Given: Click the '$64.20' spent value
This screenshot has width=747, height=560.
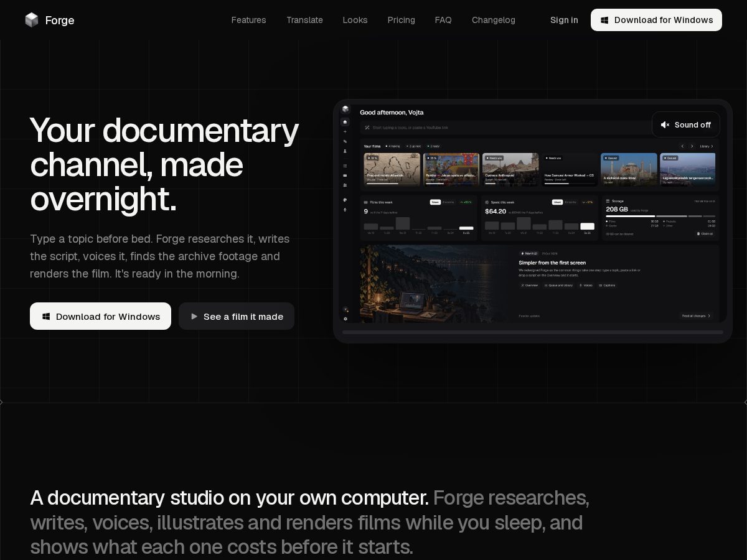Looking at the screenshot, I should (x=496, y=211).
